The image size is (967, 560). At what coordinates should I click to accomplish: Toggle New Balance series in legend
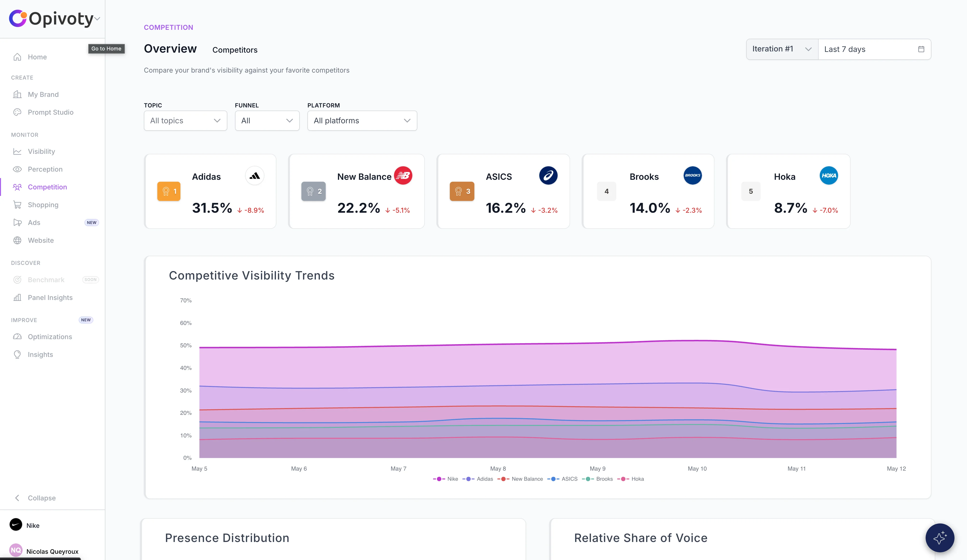pyautogui.click(x=520, y=479)
